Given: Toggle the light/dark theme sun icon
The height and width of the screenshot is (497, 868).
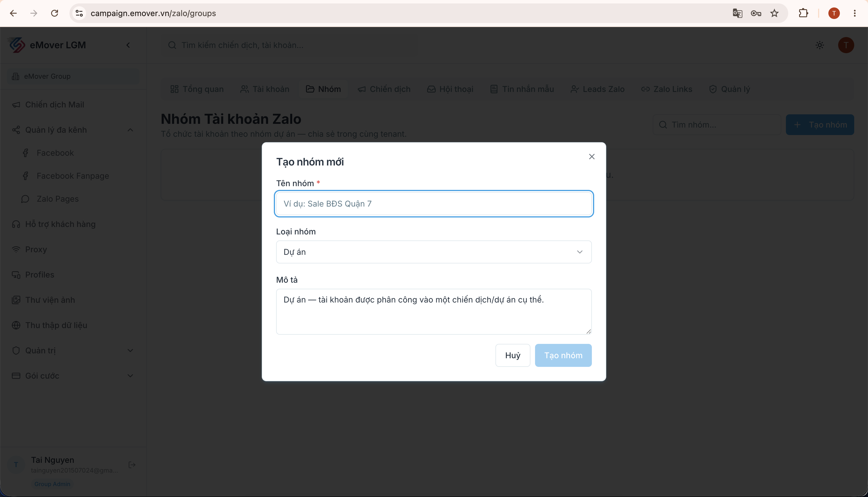Looking at the screenshot, I should (819, 45).
